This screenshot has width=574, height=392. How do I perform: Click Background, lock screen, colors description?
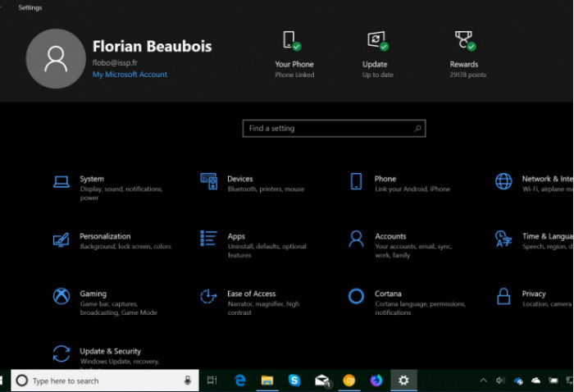click(125, 247)
